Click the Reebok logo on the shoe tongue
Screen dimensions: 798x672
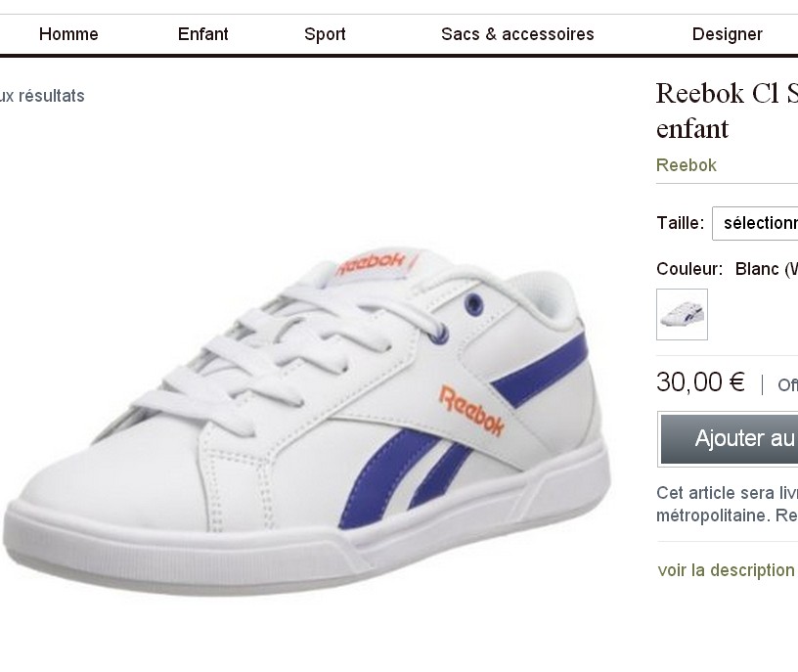(372, 261)
